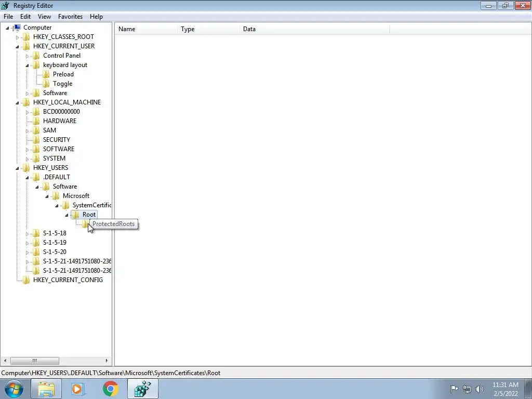Collapse the HKEY_USERS arrow
The image size is (532, 399).
(17, 168)
